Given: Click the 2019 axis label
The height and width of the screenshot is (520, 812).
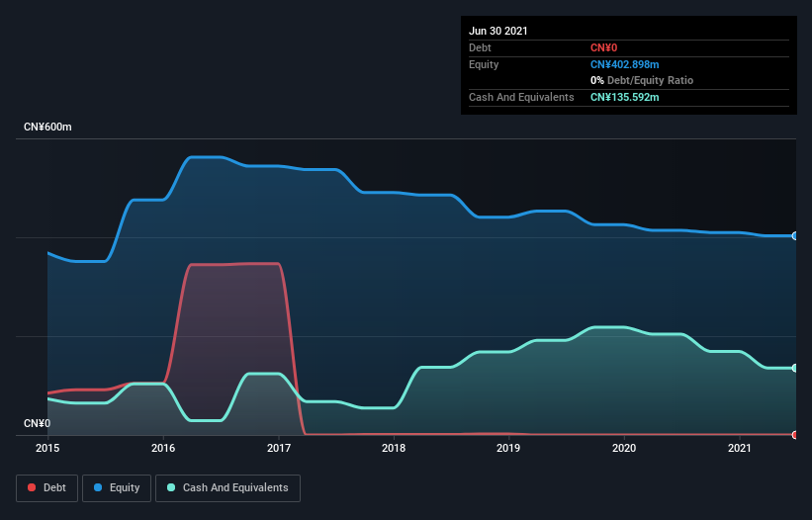Looking at the screenshot, I should (508, 448).
